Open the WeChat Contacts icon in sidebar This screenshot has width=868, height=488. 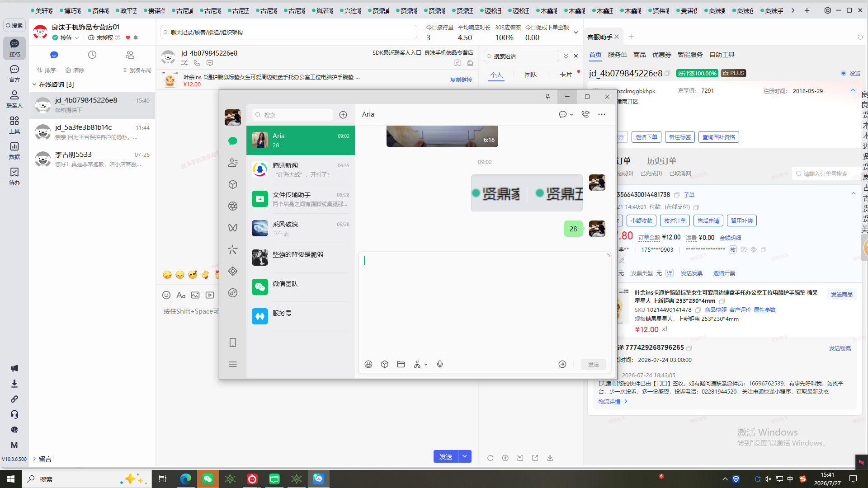[233, 163]
